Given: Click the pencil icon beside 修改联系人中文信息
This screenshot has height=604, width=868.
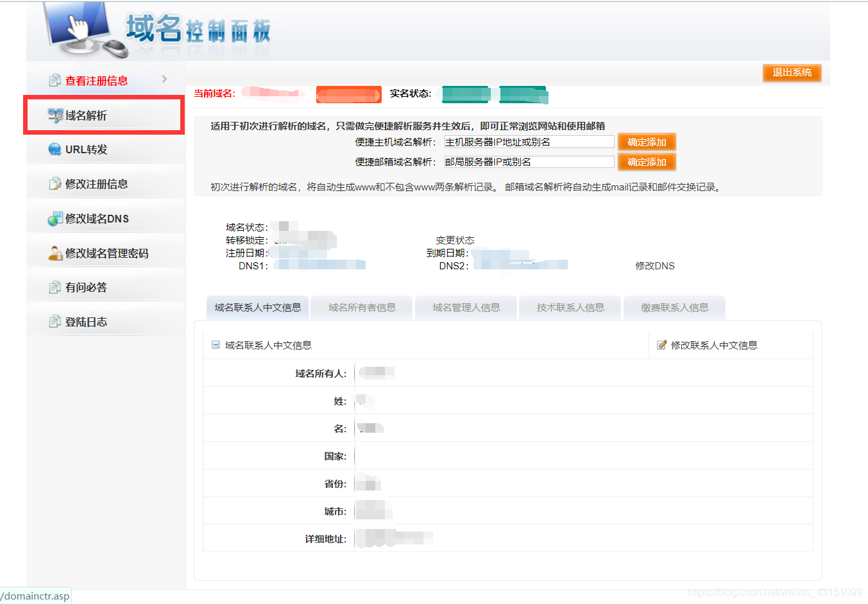Looking at the screenshot, I should [661, 344].
